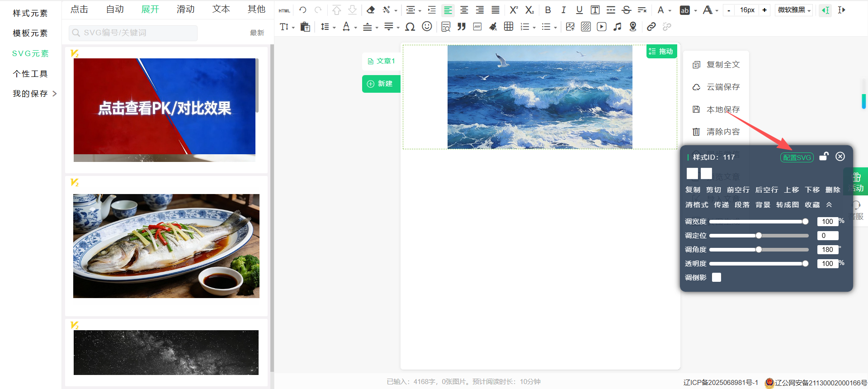Open the 微软雅黑 font family dropdown

(794, 10)
